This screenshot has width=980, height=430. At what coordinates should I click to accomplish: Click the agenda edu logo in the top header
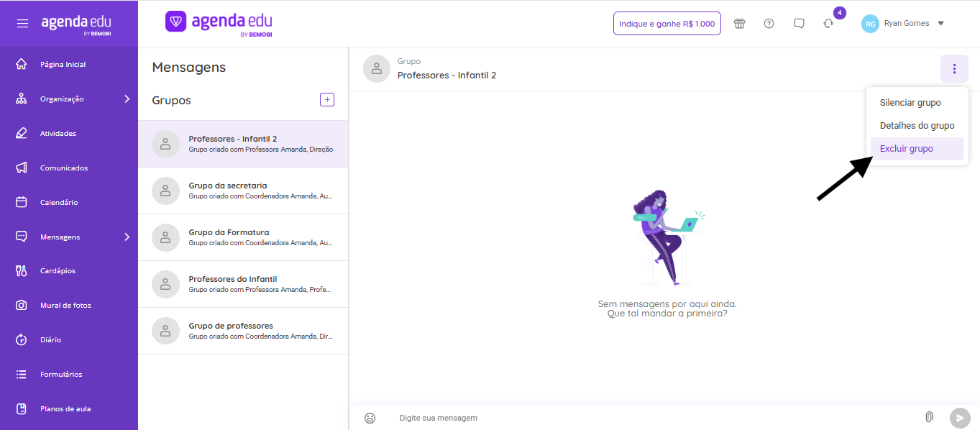[219, 23]
